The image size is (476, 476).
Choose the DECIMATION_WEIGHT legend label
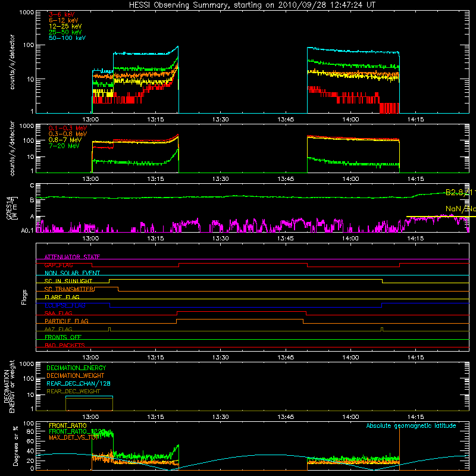click(76, 375)
